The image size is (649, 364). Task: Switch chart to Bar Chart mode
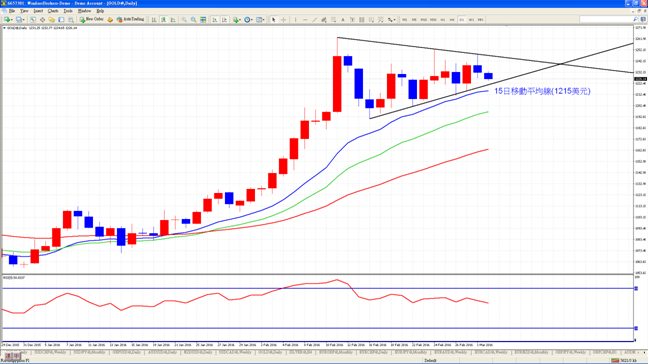[154, 19]
